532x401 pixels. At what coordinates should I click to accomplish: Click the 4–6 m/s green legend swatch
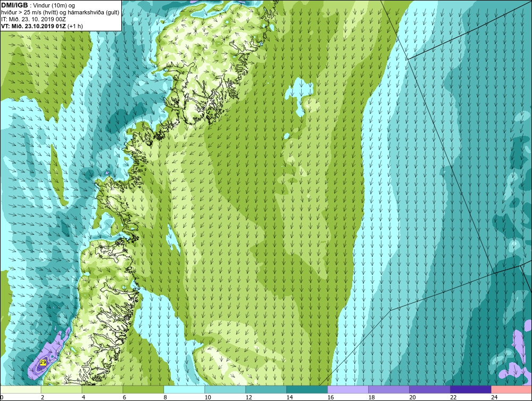coord(102,389)
